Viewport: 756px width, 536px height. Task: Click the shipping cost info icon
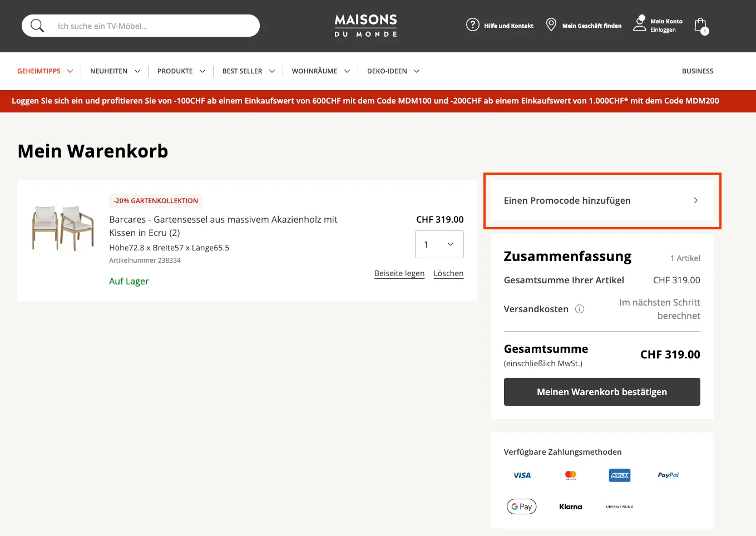coord(579,309)
